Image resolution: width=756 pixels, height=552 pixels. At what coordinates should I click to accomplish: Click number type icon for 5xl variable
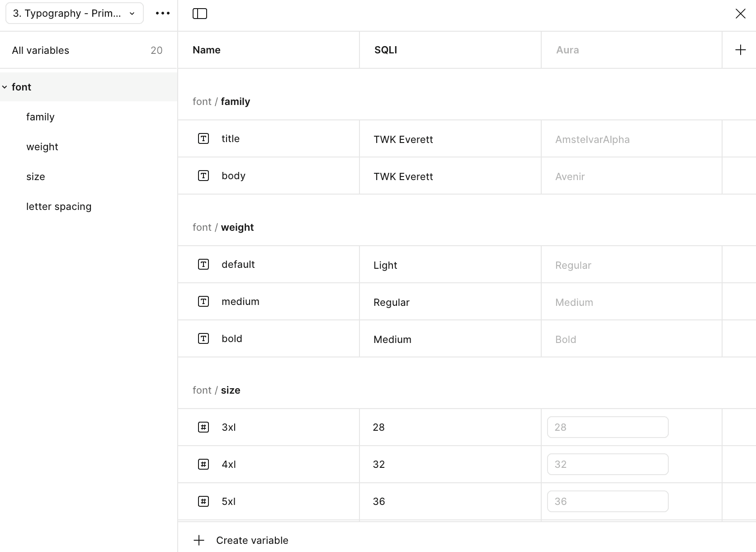click(203, 501)
